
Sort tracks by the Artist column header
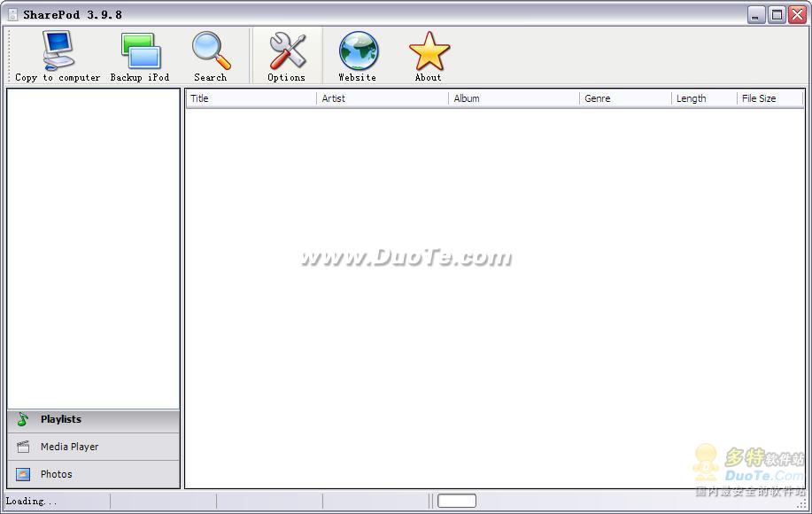[382, 98]
